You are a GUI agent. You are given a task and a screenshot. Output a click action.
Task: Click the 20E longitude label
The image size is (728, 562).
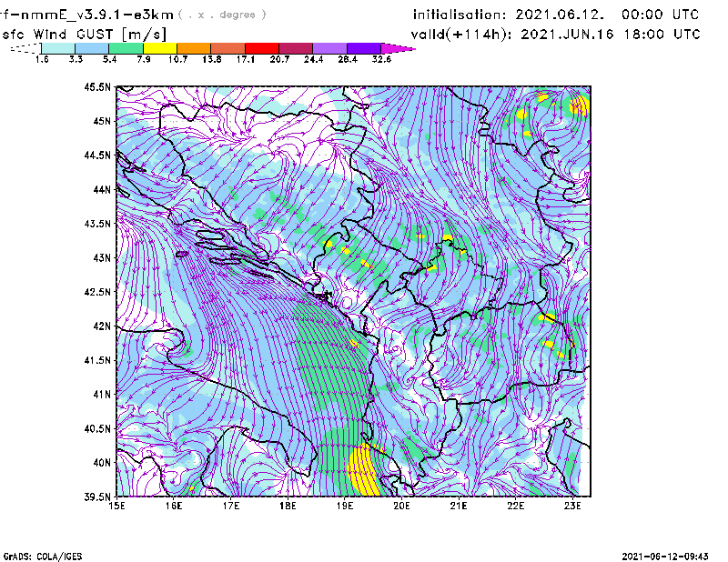pos(401,506)
